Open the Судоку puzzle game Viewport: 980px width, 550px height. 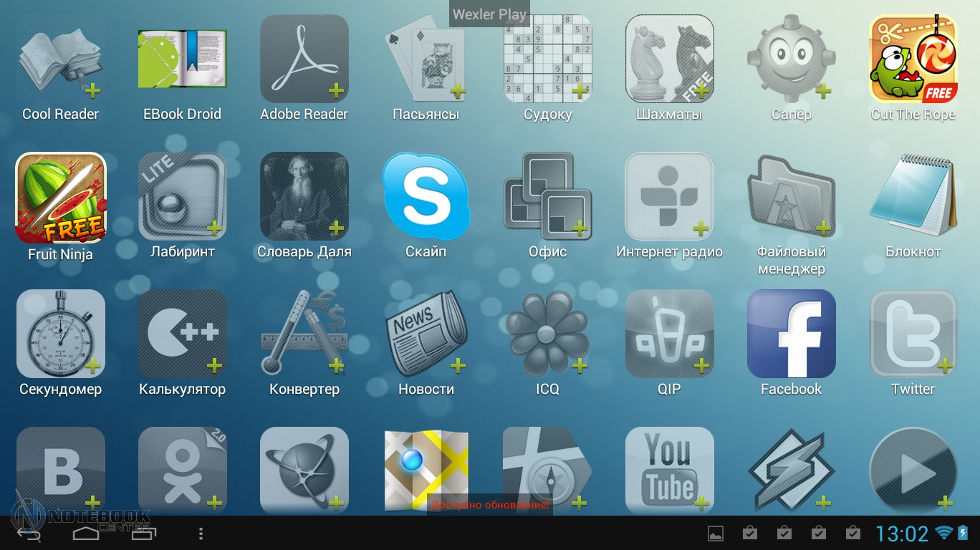547,60
